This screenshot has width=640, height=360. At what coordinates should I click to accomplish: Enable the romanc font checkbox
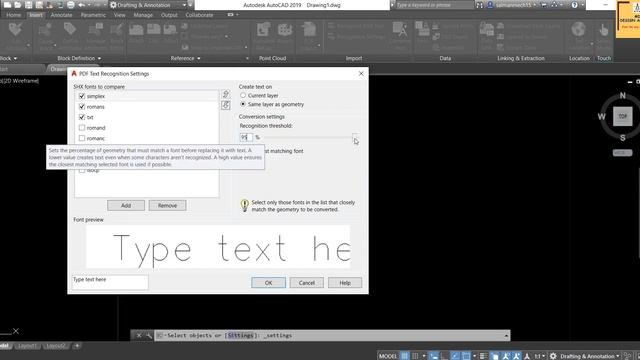(82, 138)
